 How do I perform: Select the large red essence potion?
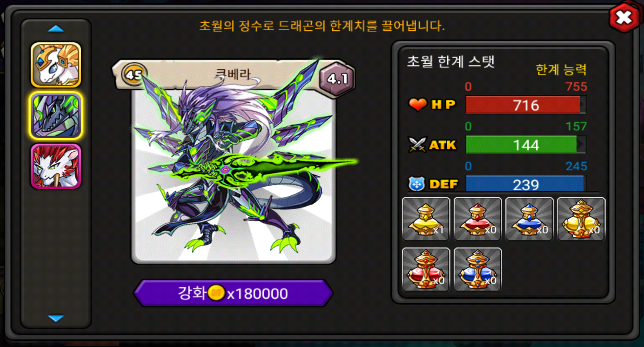(426, 269)
